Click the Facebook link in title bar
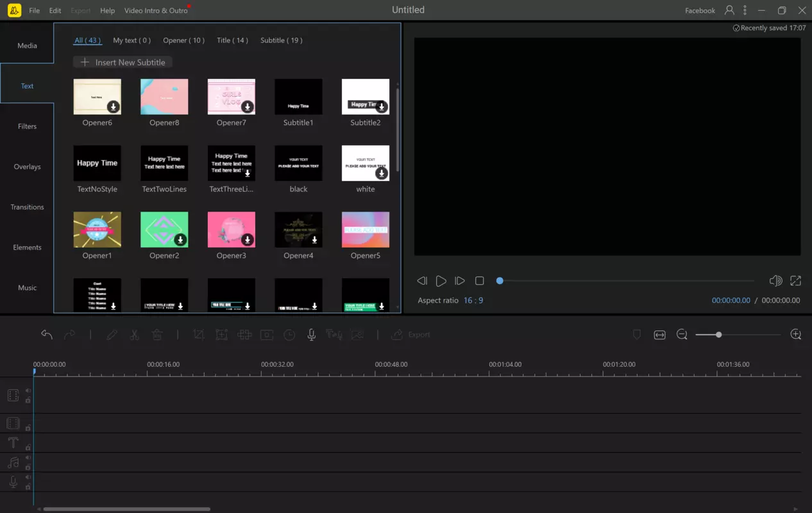812x513 pixels. click(700, 10)
